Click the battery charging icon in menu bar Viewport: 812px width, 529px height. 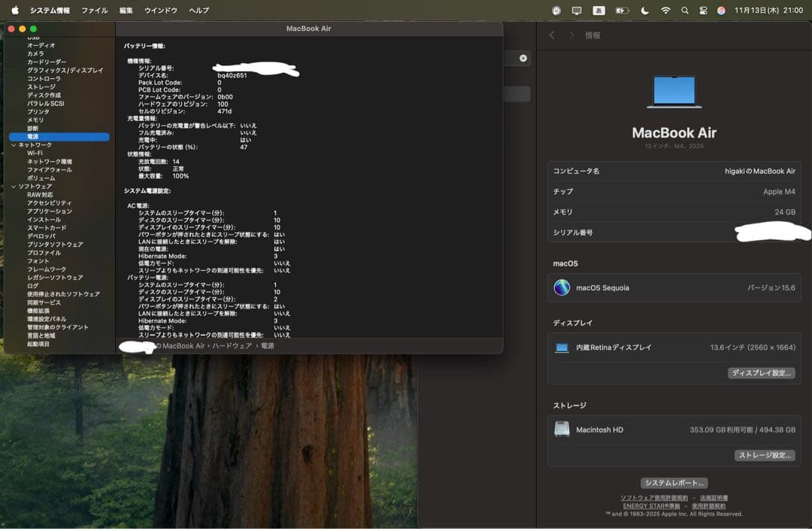(x=622, y=11)
